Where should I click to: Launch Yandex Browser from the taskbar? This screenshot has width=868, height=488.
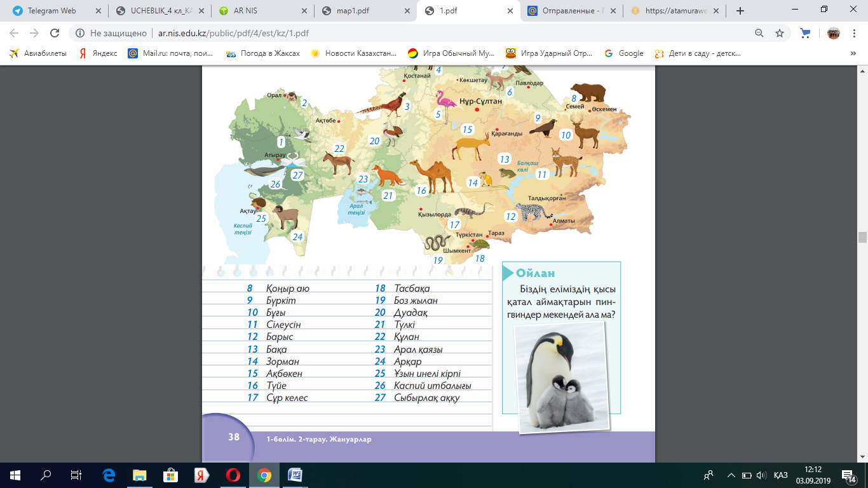pos(202,475)
